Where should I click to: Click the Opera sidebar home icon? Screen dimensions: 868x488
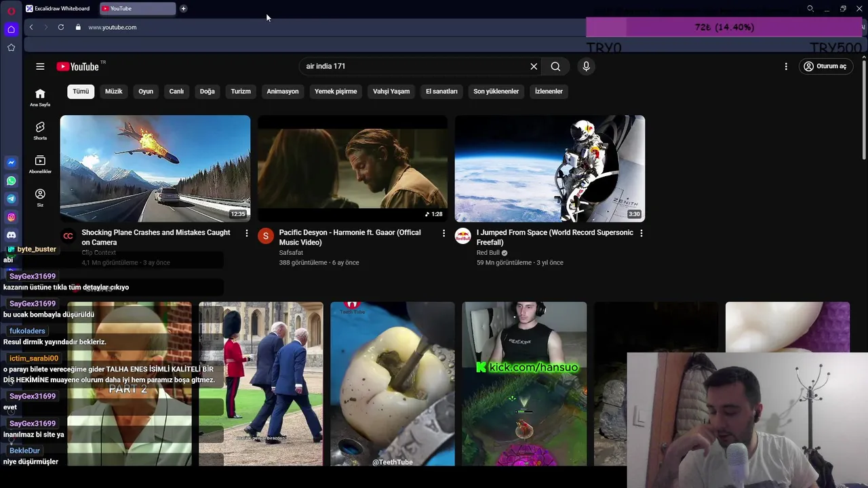(11, 29)
